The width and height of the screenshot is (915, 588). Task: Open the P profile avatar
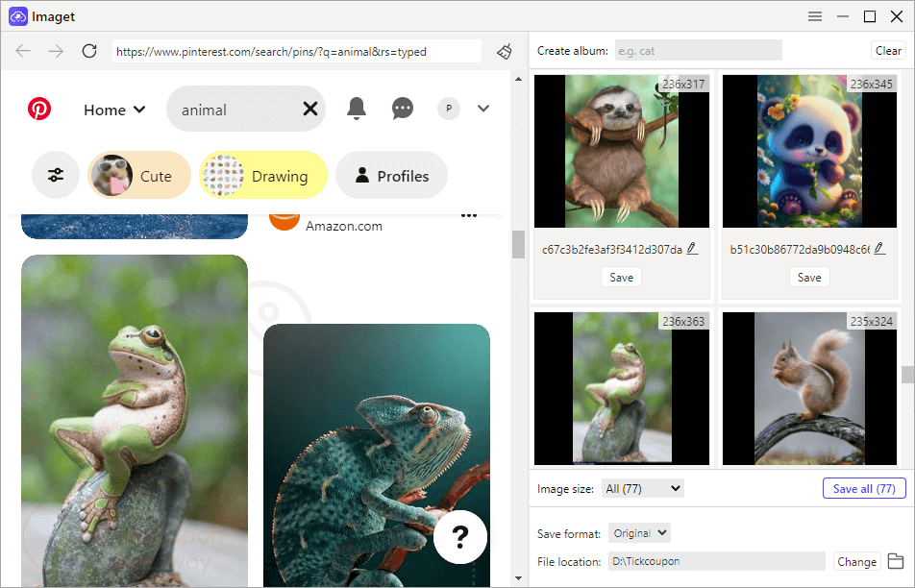[x=449, y=109]
